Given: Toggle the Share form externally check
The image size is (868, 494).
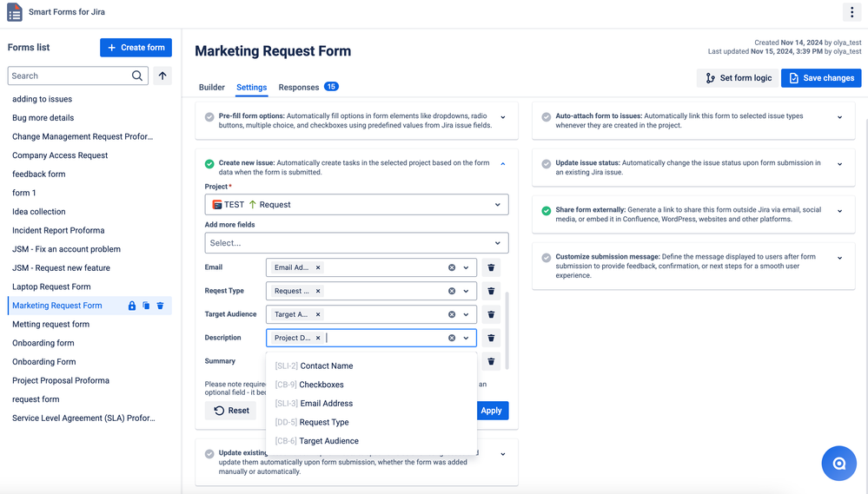Looking at the screenshot, I should [547, 211].
